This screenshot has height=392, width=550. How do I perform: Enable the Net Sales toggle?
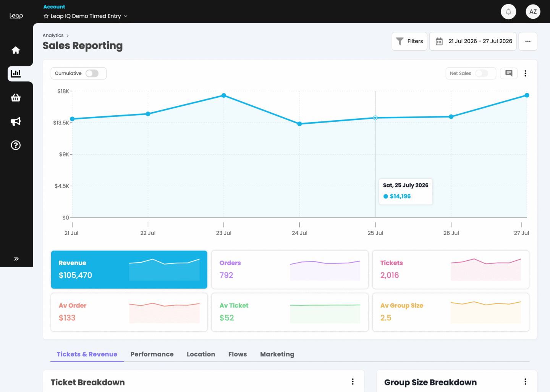pyautogui.click(x=482, y=73)
